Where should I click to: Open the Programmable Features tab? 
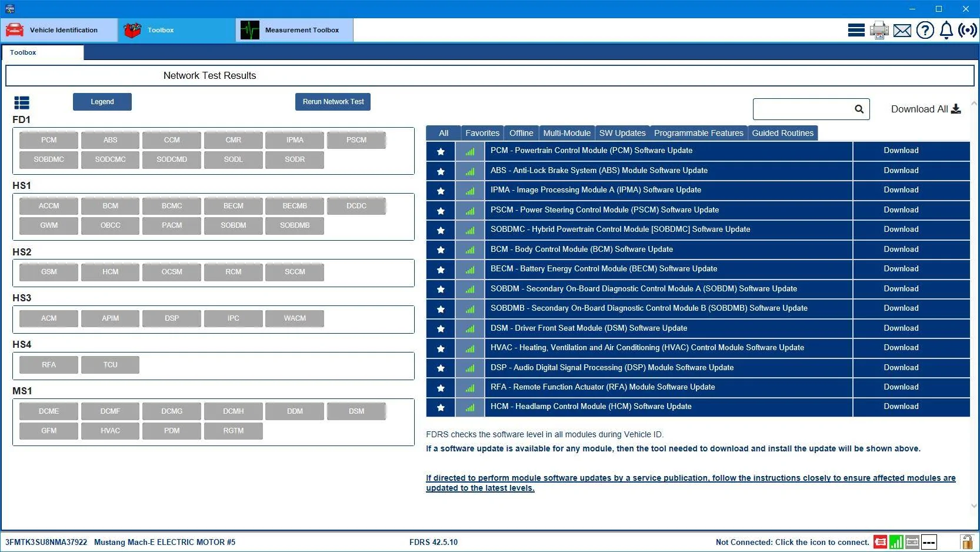699,133
